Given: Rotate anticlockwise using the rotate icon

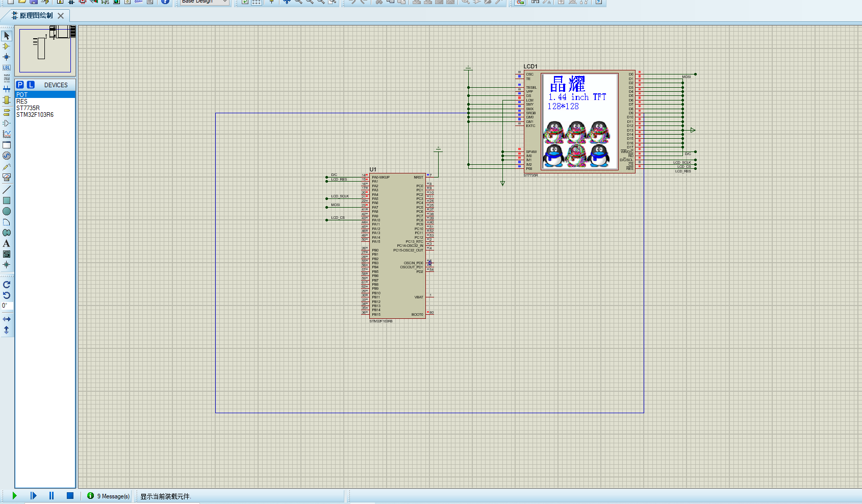Looking at the screenshot, I should [7, 295].
